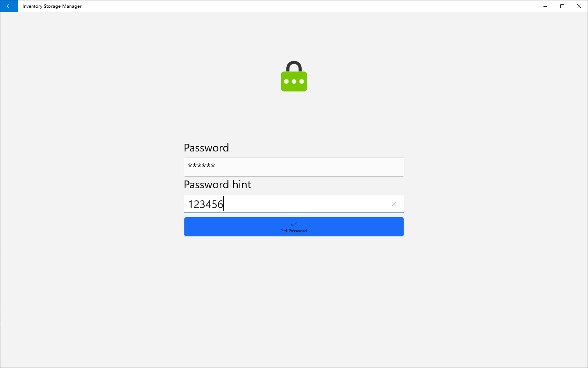This screenshot has height=368, width=588.
Task: Click the white dots on the padlock
Action: 294,82
